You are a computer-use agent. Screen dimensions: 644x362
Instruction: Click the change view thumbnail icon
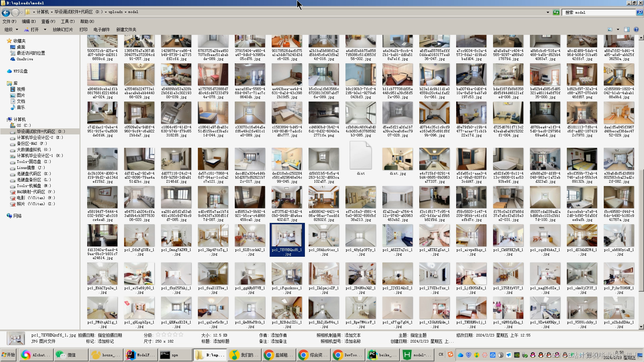[x=610, y=29]
